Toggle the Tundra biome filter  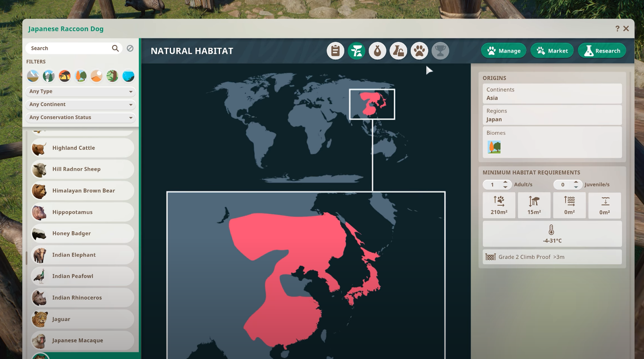pos(33,76)
